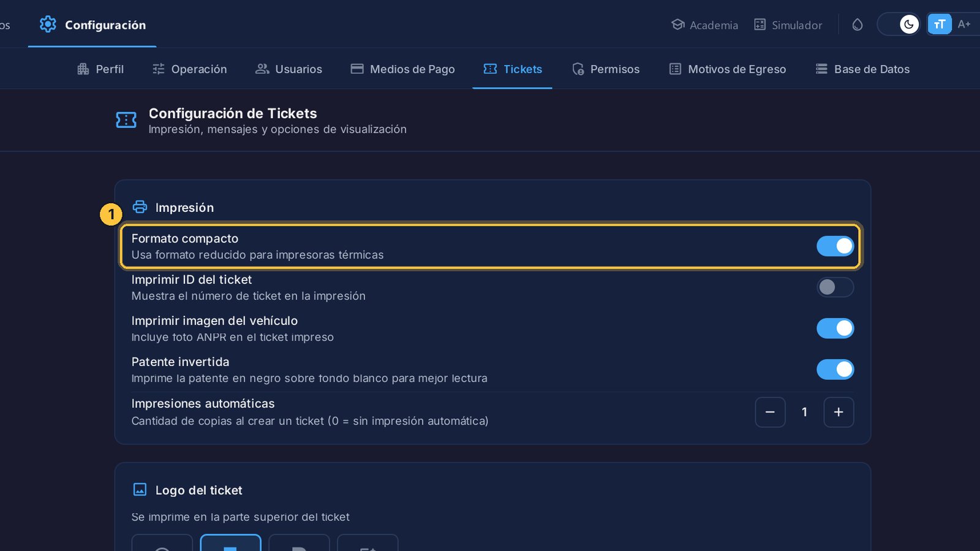The height and width of the screenshot is (551, 980).
Task: Disable the Formato compacto switch
Action: coord(835,246)
